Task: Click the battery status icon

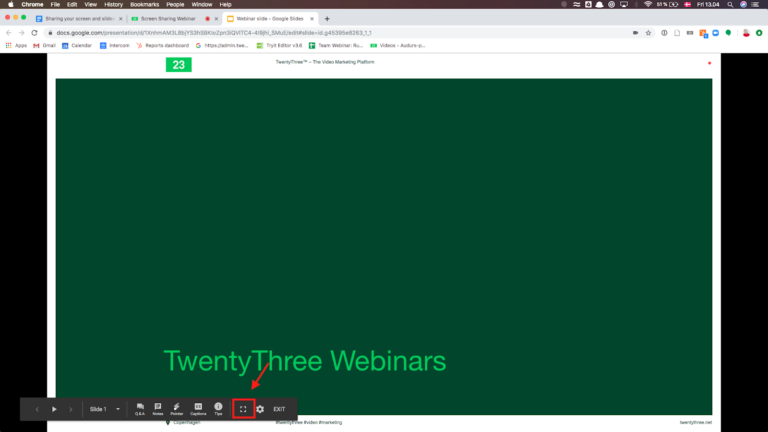Action: pos(674,4)
